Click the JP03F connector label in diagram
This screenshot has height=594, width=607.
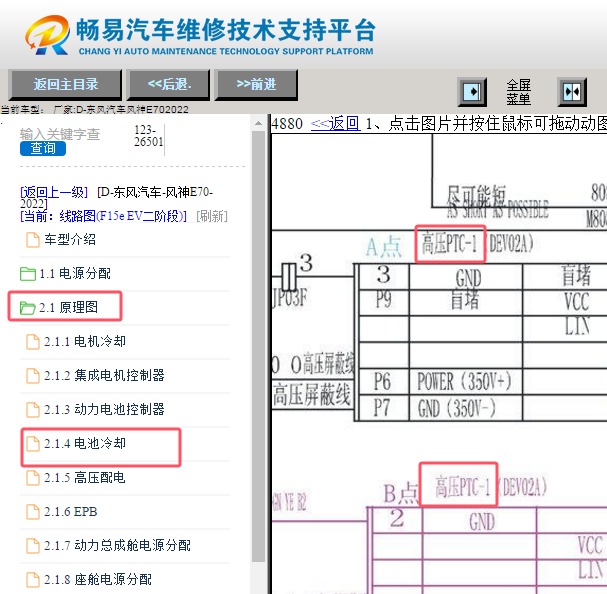(x=290, y=298)
